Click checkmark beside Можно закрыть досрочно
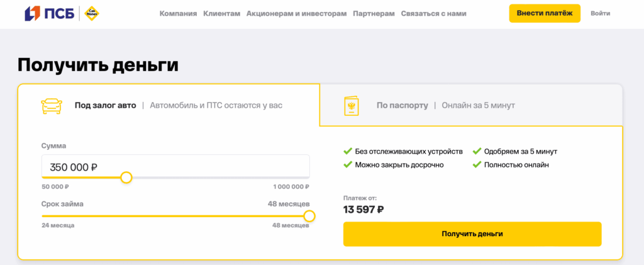This screenshot has height=265, width=644. [348, 165]
